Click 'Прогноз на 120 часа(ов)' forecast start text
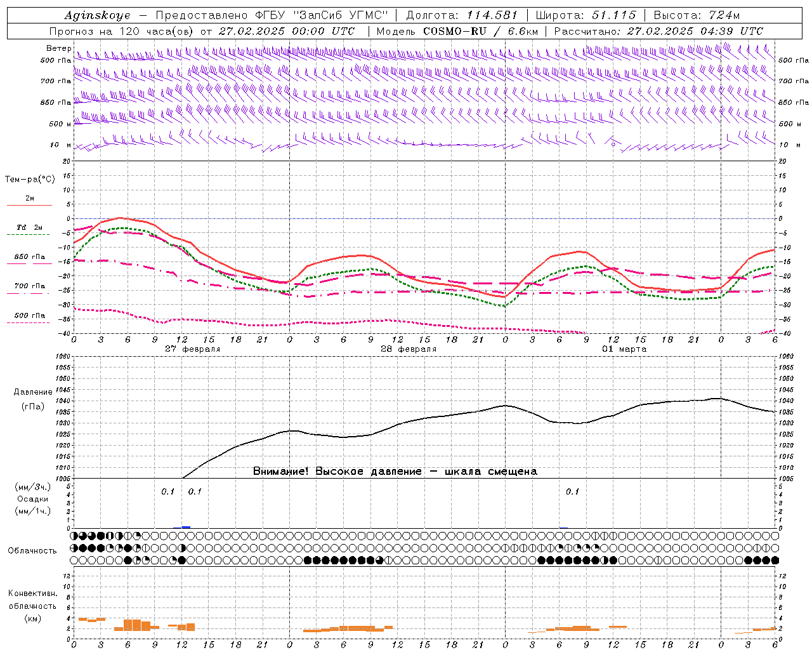 point(122,31)
